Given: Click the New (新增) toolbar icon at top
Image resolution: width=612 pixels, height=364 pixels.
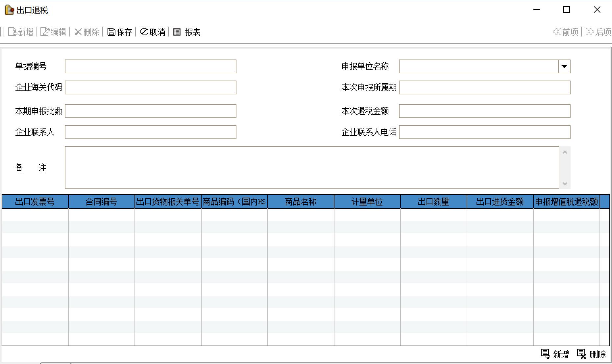Looking at the screenshot, I should 12,32.
